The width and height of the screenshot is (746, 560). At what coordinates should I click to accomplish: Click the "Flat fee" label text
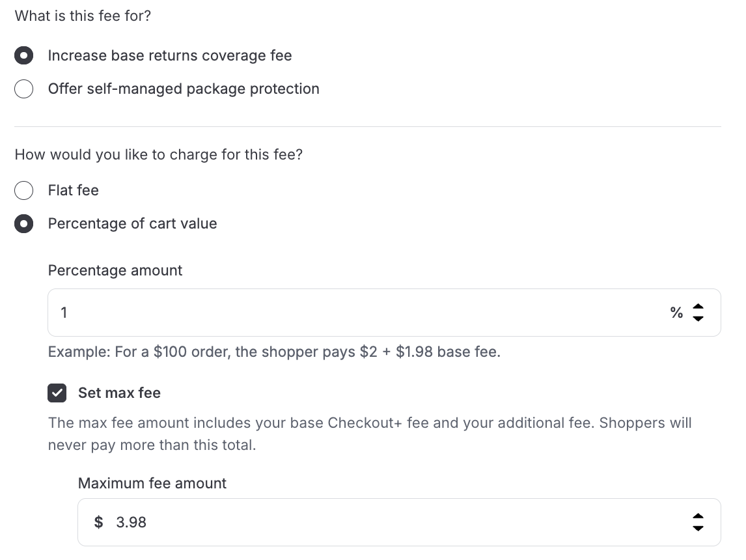pos(74,191)
